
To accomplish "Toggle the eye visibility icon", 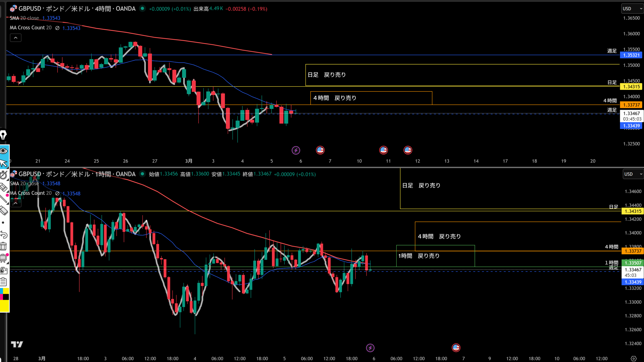I will coord(4,151).
